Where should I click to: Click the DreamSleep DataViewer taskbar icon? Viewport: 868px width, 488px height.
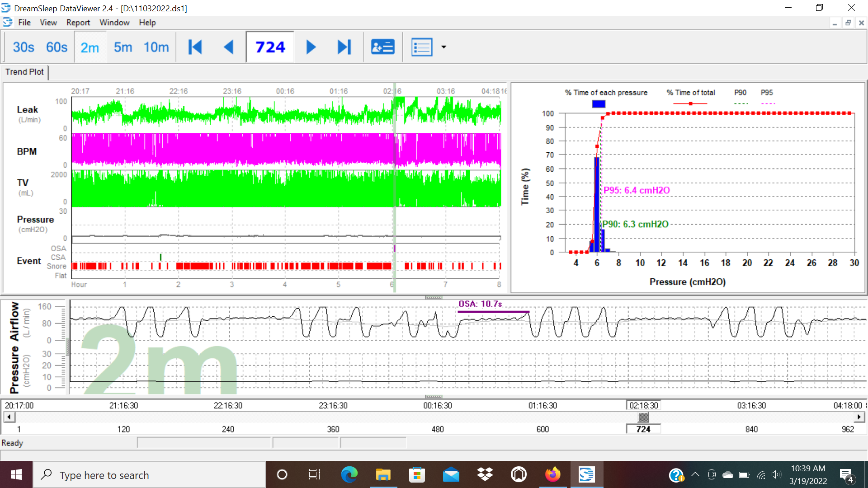(x=586, y=474)
